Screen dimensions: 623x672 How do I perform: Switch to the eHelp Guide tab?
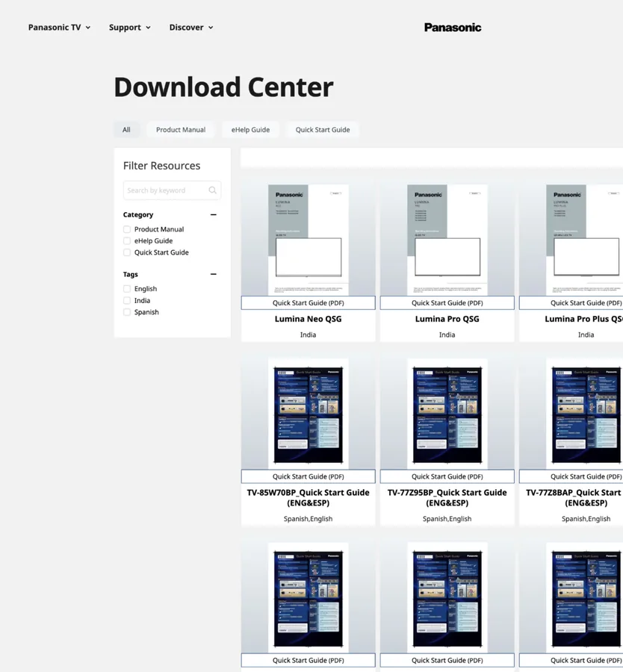tap(250, 130)
